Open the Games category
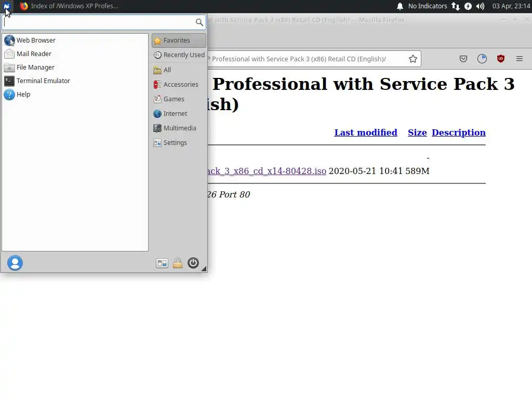This screenshot has height=399, width=532. [179, 99]
